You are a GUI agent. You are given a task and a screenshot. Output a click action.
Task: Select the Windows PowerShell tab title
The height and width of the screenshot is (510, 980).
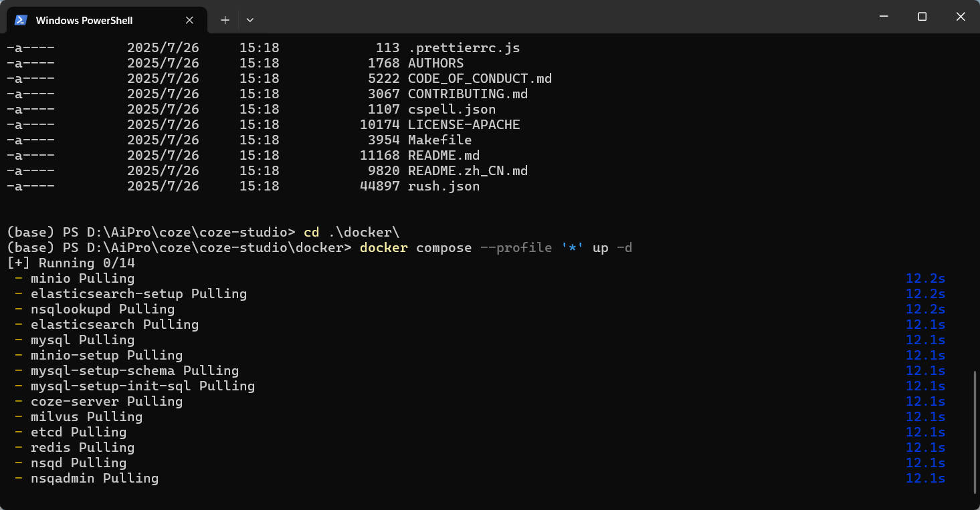(84, 21)
